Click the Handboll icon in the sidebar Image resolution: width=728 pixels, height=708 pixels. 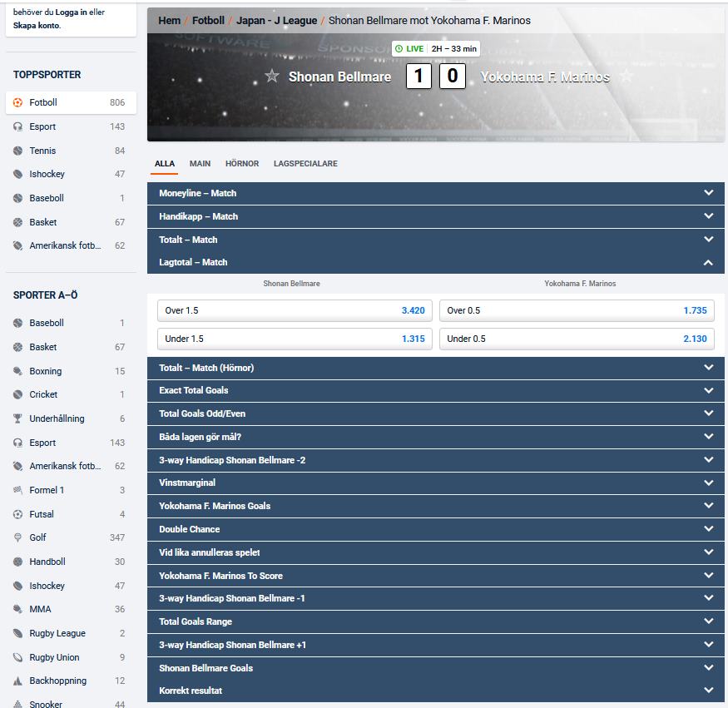pyautogui.click(x=17, y=562)
